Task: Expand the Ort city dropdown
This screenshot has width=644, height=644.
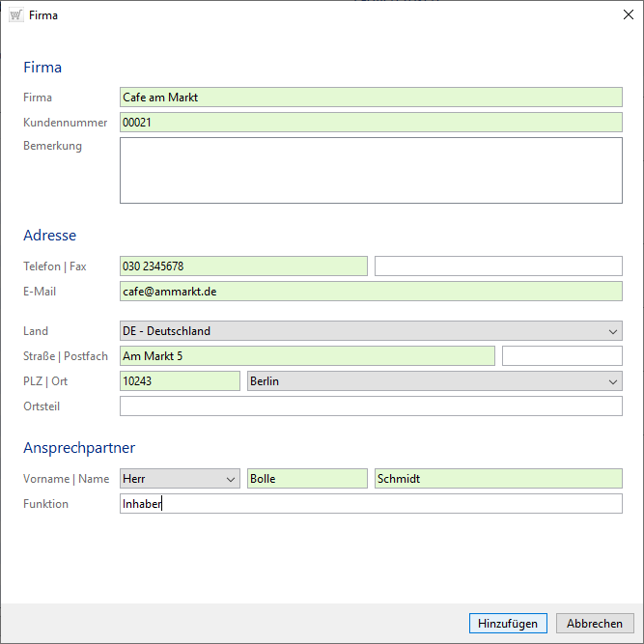Action: pyautogui.click(x=434, y=381)
